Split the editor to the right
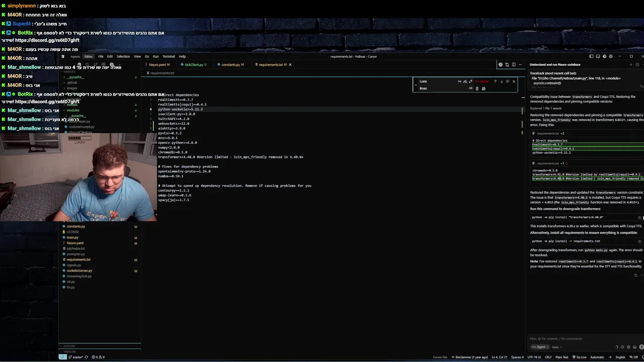 coord(514,64)
